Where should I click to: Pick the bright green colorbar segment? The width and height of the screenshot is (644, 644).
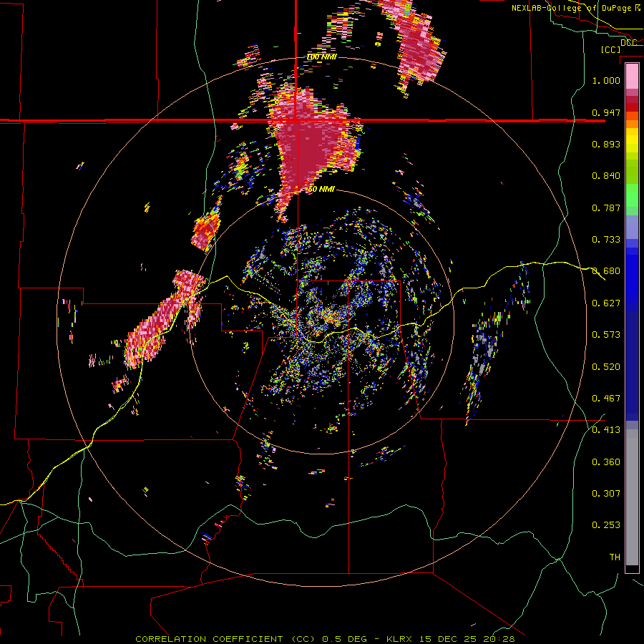632,196
